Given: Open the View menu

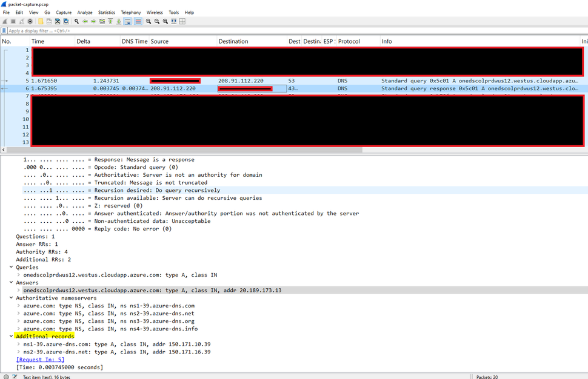Looking at the screenshot, I should [34, 12].
